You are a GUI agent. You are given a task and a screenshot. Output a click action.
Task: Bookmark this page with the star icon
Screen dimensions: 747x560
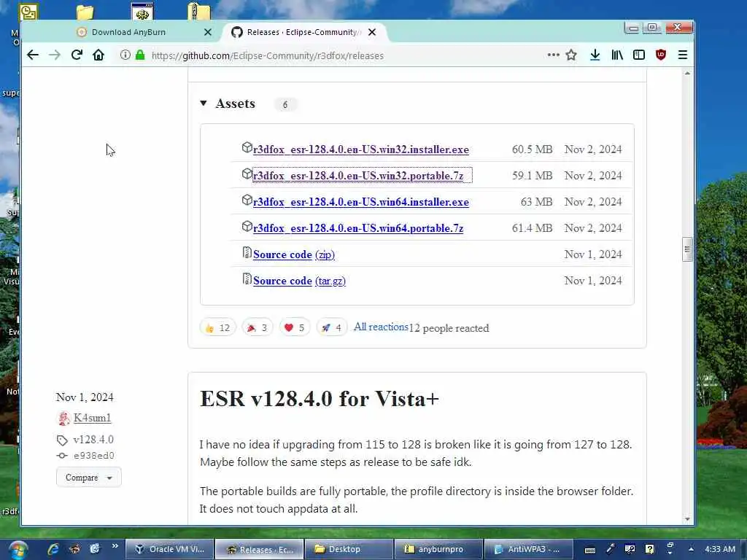(571, 55)
